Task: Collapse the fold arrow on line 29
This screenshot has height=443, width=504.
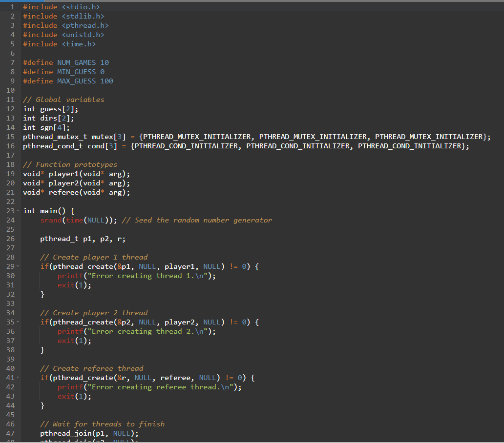Action: coord(18,266)
